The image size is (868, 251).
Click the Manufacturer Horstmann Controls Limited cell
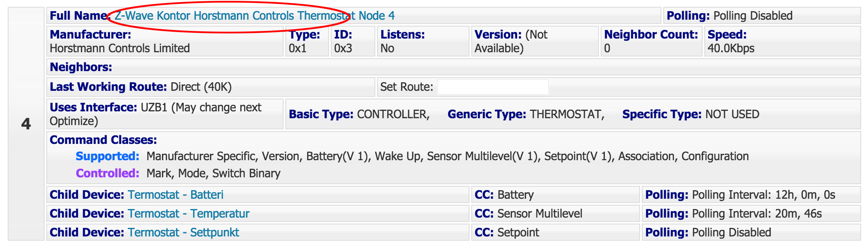coord(165,41)
